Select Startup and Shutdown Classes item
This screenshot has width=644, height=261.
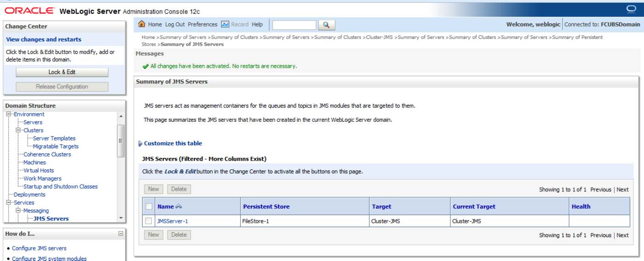60,186
